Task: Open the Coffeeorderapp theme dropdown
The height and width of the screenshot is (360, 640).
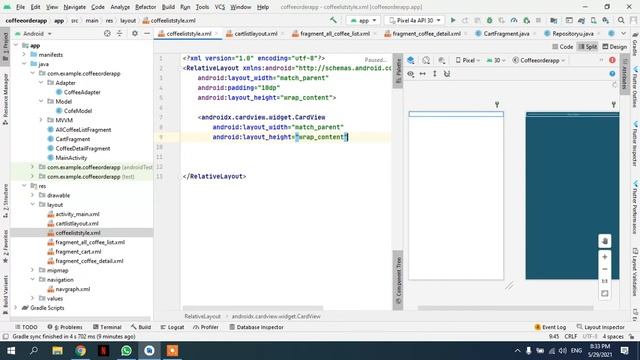Action: click(539, 60)
